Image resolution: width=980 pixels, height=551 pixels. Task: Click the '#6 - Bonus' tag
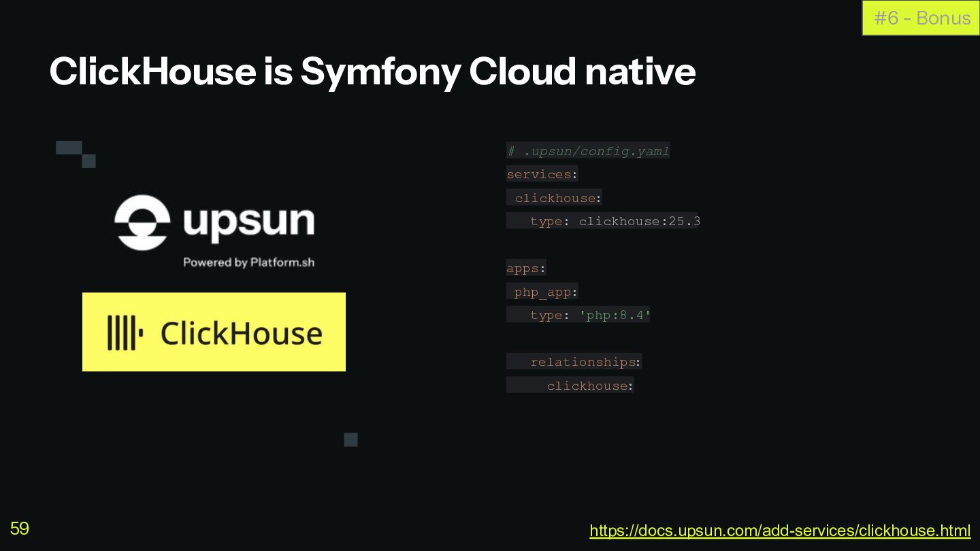(x=921, y=18)
